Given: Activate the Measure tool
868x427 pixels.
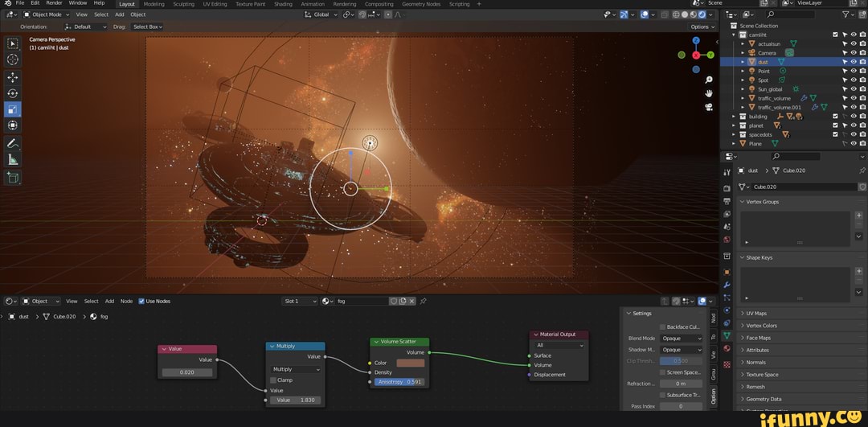Looking at the screenshot, I should point(13,159).
